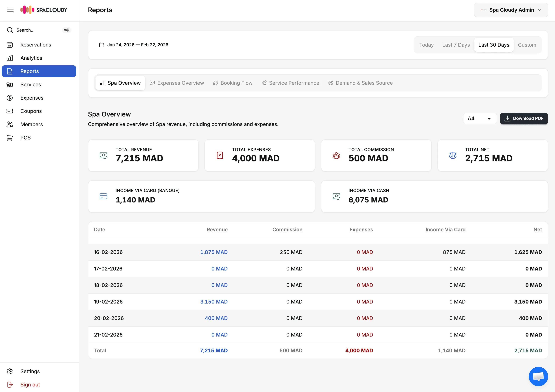Screen dimensions: 555x392
Task: Select the Today date range option
Action: pos(426,45)
